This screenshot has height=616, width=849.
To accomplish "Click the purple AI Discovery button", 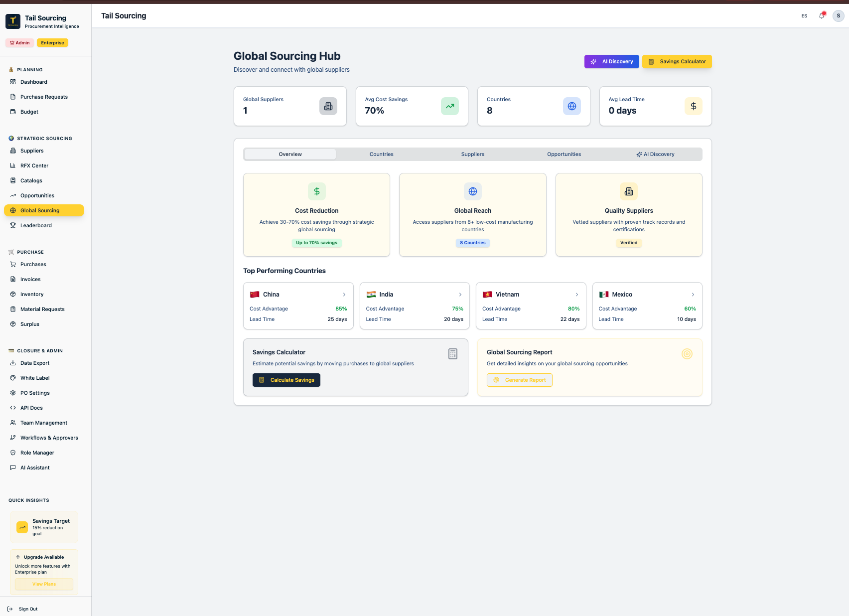I will pyautogui.click(x=612, y=62).
